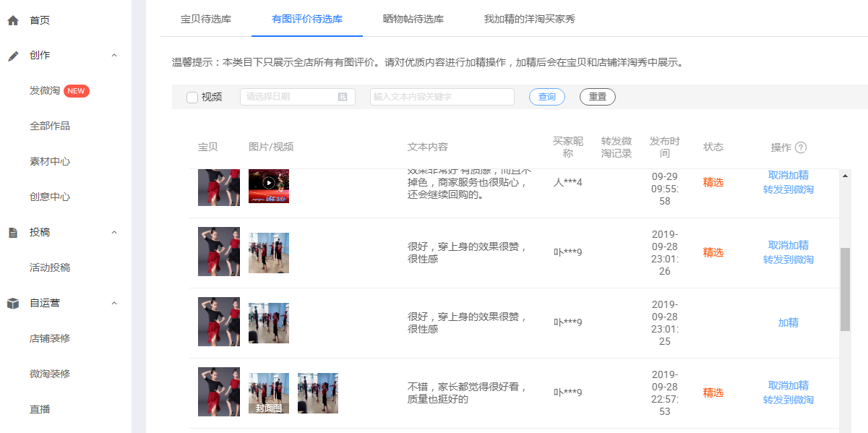868x433 pixels.
Task: Go to 我加精的洋淘买家秀 tab
Action: click(530, 19)
